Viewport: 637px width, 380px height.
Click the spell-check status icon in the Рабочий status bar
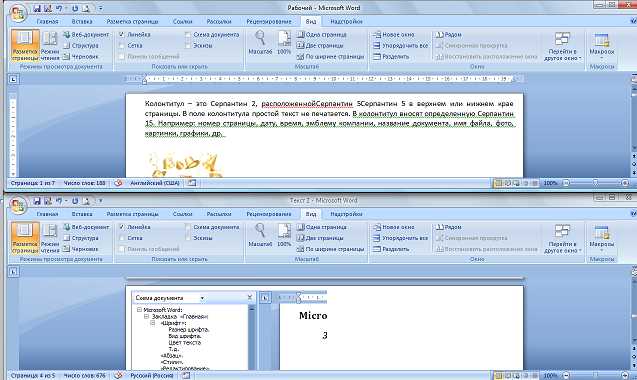click(118, 183)
